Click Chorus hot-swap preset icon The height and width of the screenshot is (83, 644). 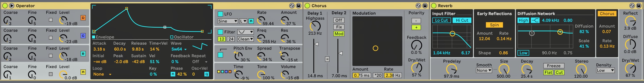coord(418,6)
